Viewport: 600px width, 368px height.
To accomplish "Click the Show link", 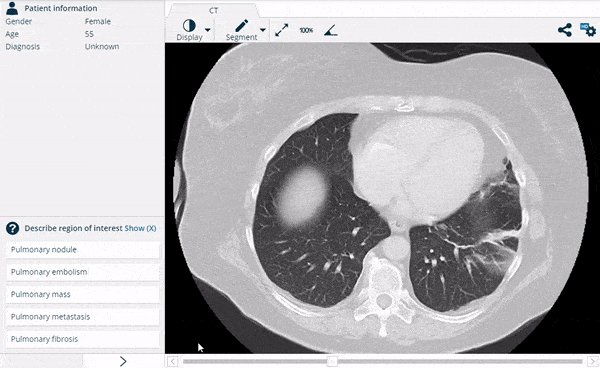I will click(x=134, y=228).
